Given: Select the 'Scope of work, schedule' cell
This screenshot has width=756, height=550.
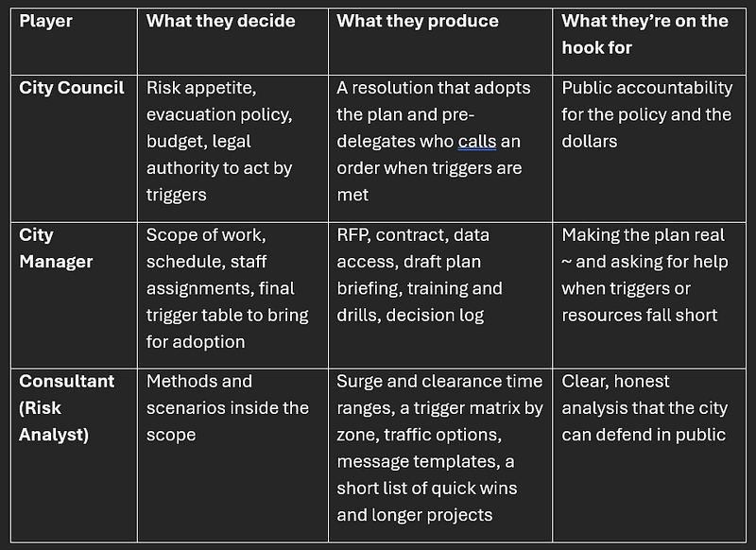Looking at the screenshot, I should click(232, 295).
